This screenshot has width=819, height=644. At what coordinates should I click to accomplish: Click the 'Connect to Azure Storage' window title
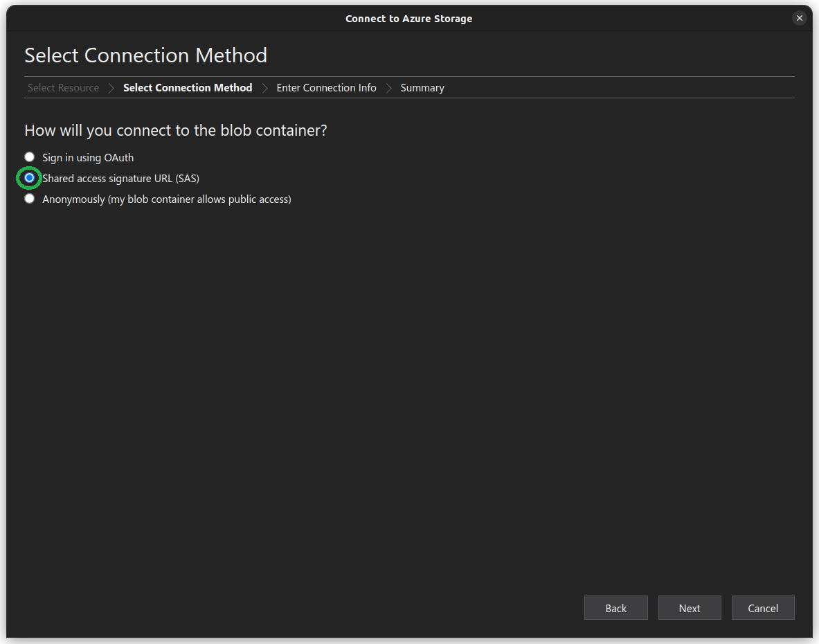409,19
